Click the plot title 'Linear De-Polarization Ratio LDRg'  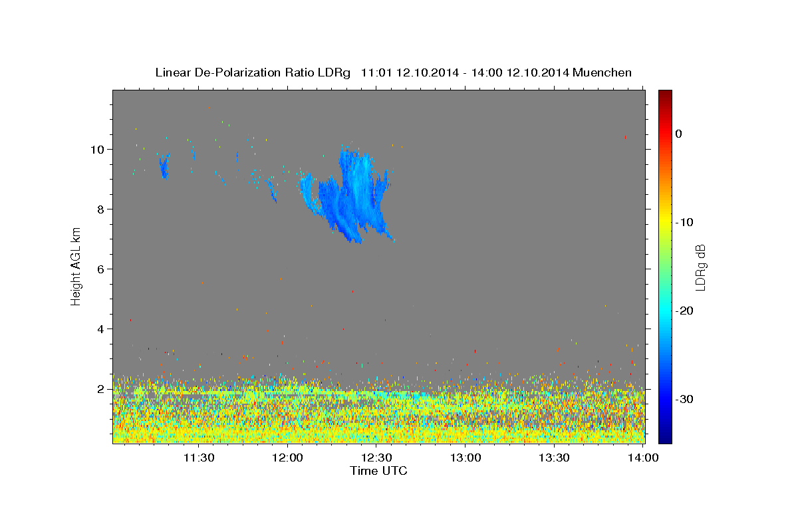(x=253, y=72)
